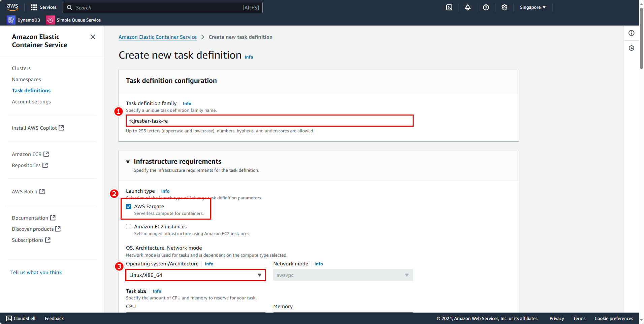Screen dimensions: 644x324
Task: Click Info next to Operating system/Architecture
Action: click(209, 264)
